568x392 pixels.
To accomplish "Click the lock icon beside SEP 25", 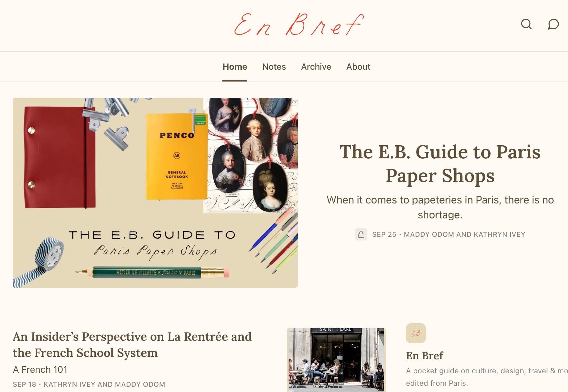I will click(361, 234).
